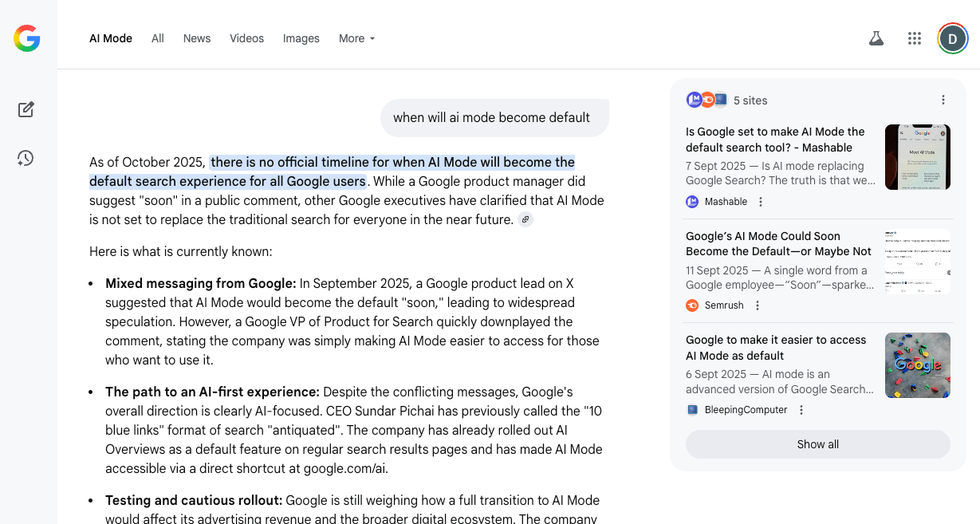Viewport: 980px width, 524px height.
Task: Open options for Semrush source
Action: [758, 305]
